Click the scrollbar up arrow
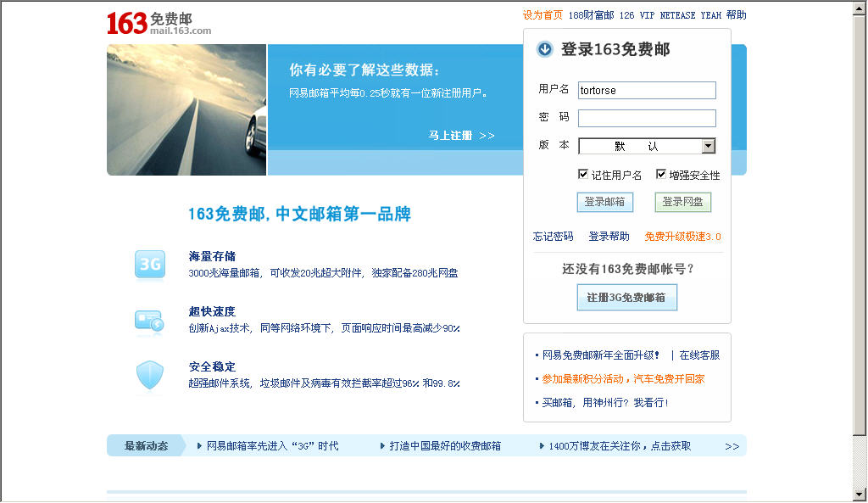Image resolution: width=868 pixels, height=503 pixels. tap(860, 9)
